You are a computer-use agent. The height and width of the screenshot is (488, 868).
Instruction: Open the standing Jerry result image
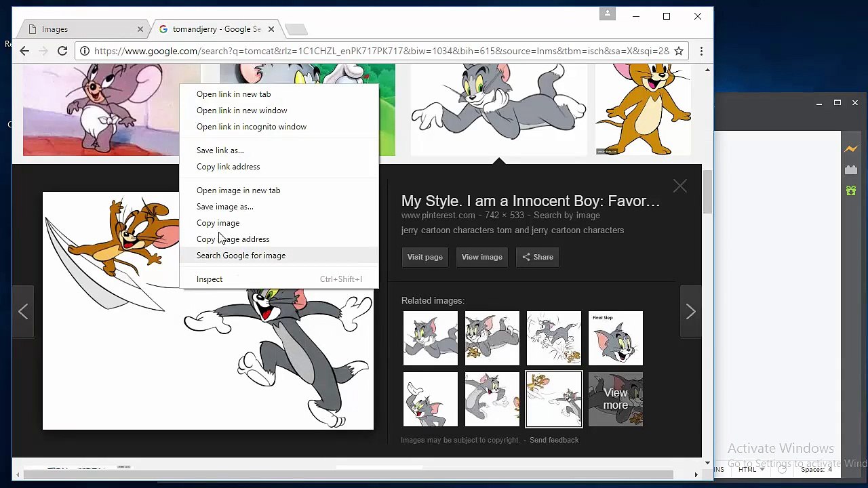pos(643,110)
